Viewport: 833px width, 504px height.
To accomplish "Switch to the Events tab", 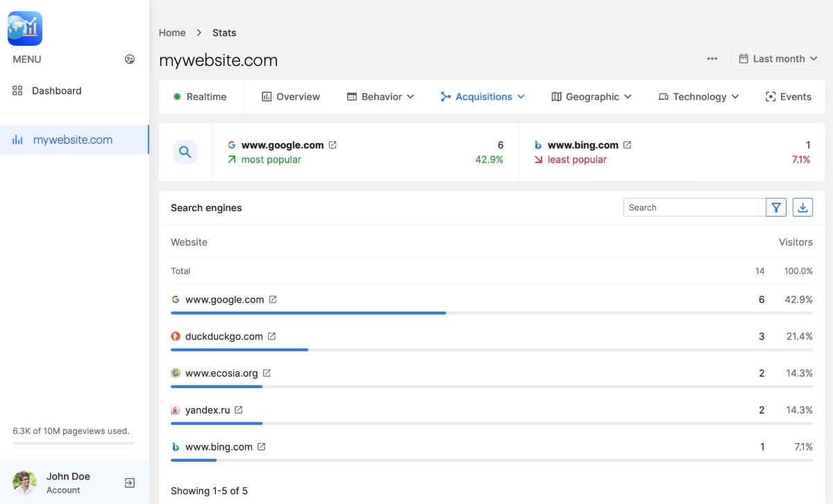I will coord(788,96).
